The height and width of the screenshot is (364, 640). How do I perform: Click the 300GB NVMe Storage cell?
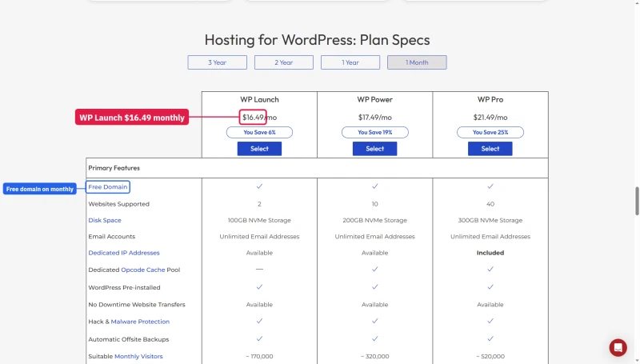(490, 220)
